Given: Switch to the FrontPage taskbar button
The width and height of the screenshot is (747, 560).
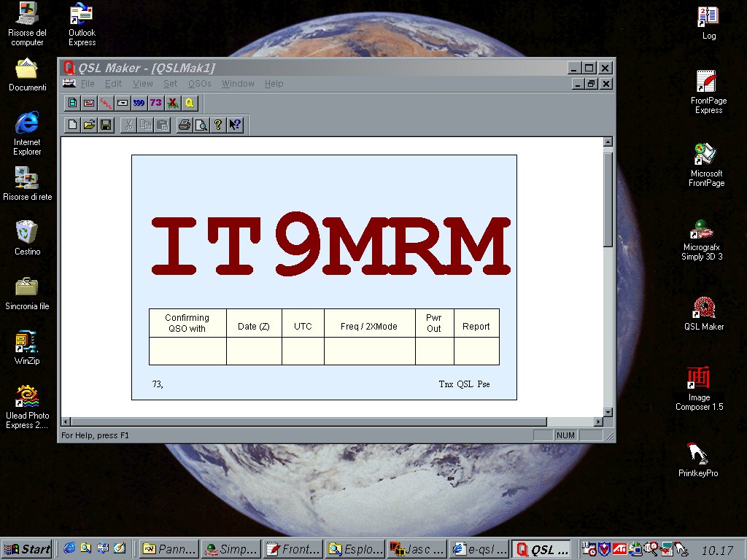Looking at the screenshot, I should click(292, 549).
